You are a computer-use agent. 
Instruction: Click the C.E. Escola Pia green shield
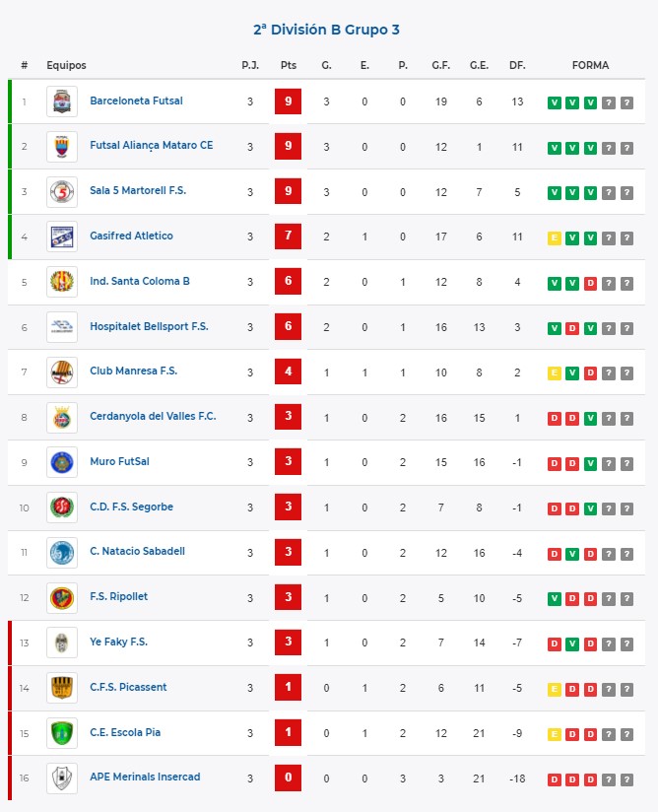click(x=62, y=733)
